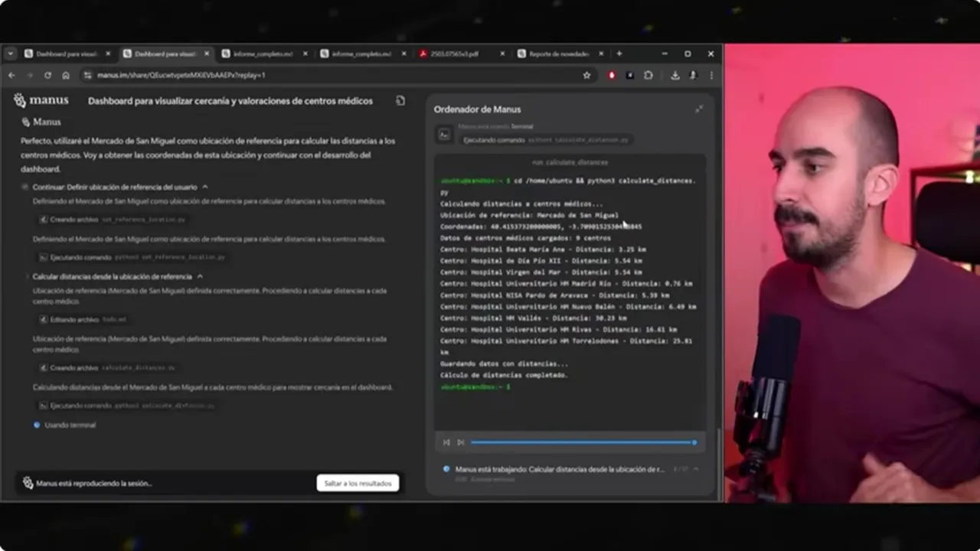
Task: Switch to 'Reporte de novedades' tab
Action: pos(559,54)
